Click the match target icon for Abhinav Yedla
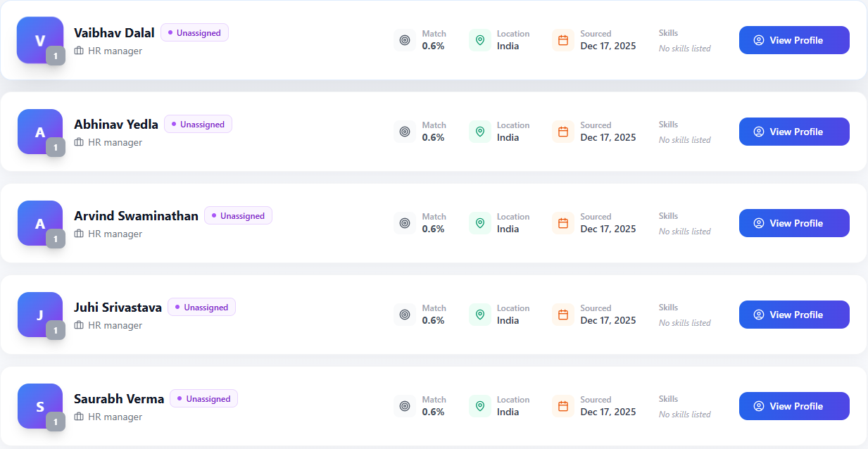 tap(405, 132)
